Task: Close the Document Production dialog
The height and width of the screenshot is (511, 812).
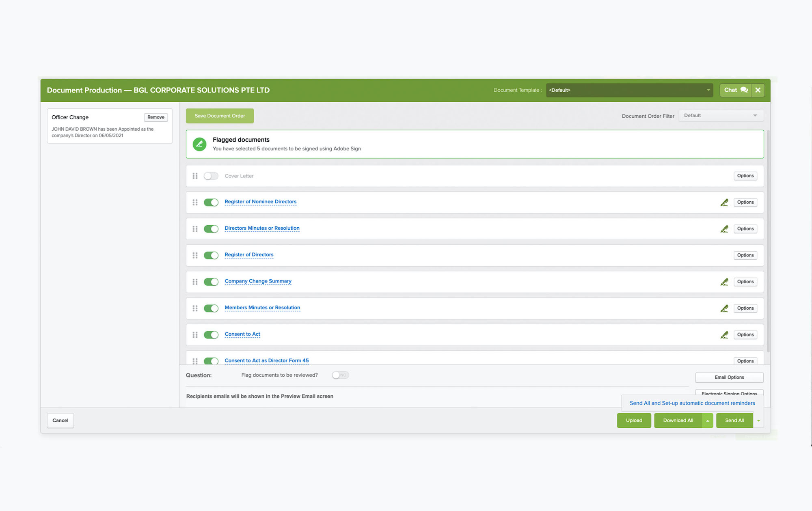Action: 758,90
